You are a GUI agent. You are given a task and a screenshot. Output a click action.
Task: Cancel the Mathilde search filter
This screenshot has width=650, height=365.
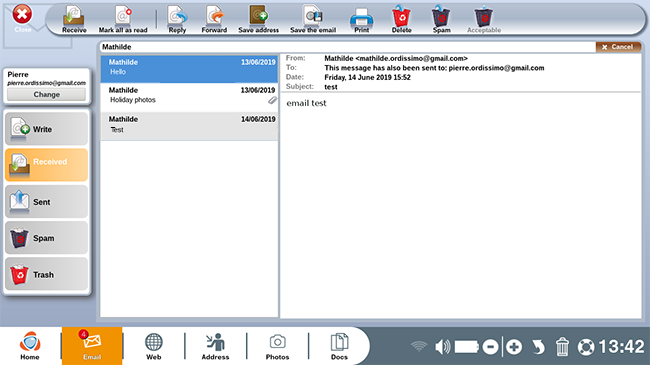point(618,47)
